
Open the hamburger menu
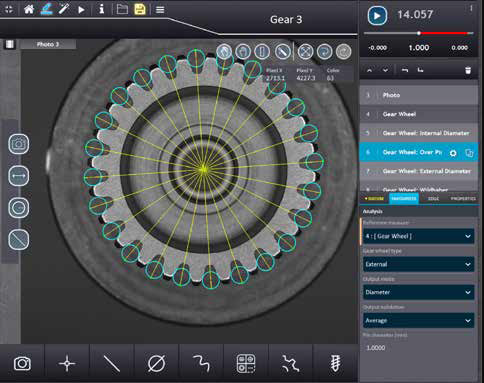click(160, 9)
